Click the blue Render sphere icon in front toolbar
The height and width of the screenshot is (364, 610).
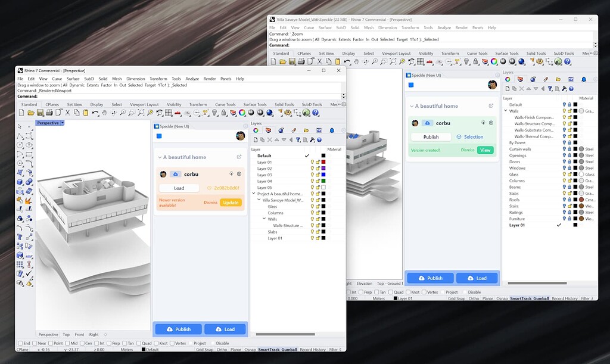[270, 113]
